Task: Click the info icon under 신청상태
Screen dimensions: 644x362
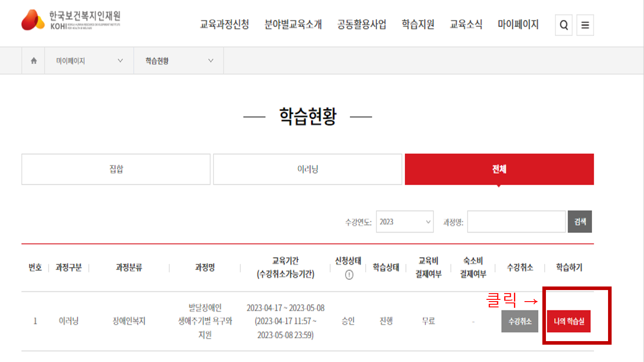Action: (349, 275)
